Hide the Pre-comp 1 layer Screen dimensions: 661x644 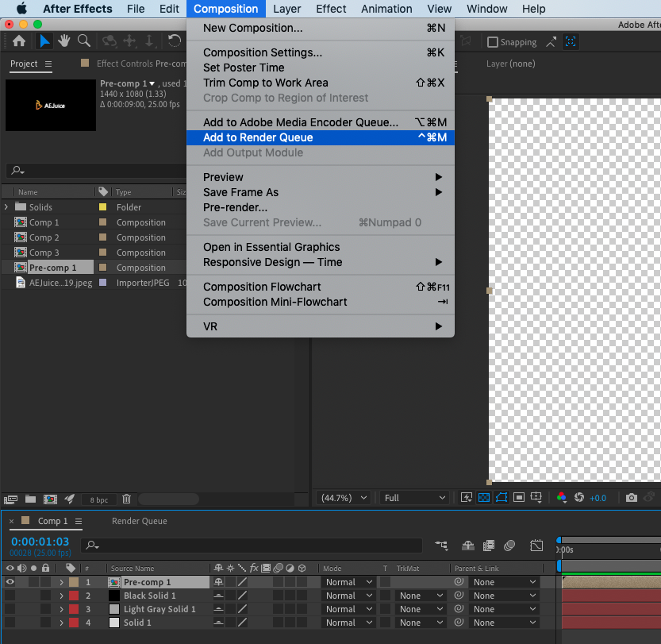[10, 582]
